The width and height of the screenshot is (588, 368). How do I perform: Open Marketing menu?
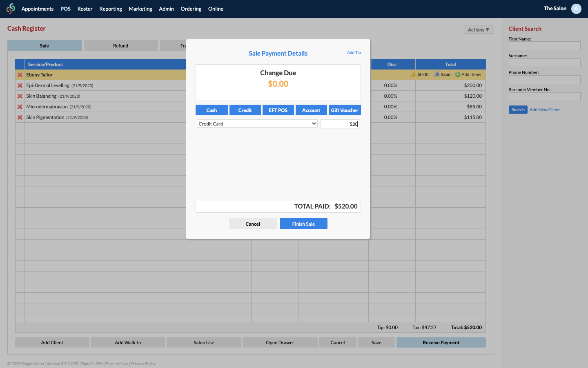click(140, 9)
